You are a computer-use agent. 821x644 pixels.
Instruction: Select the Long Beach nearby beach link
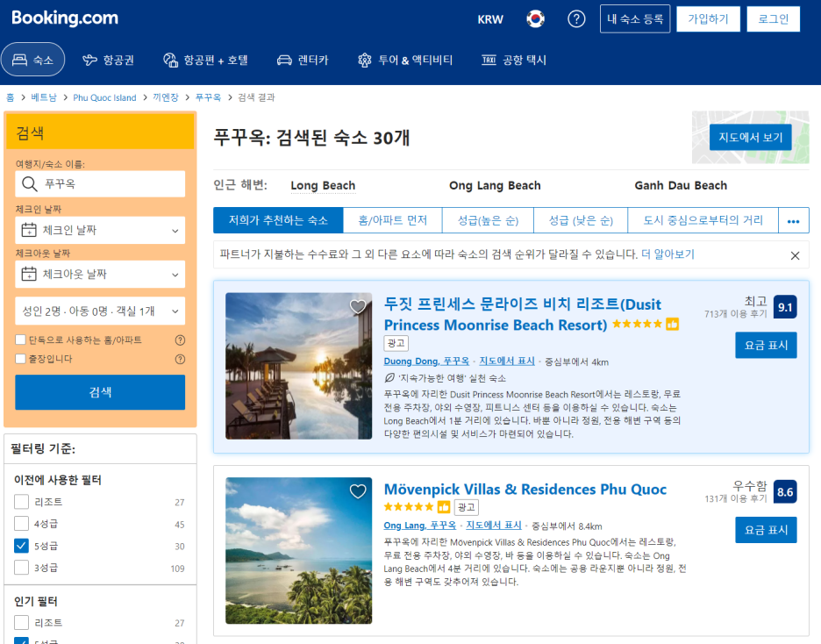pos(323,185)
